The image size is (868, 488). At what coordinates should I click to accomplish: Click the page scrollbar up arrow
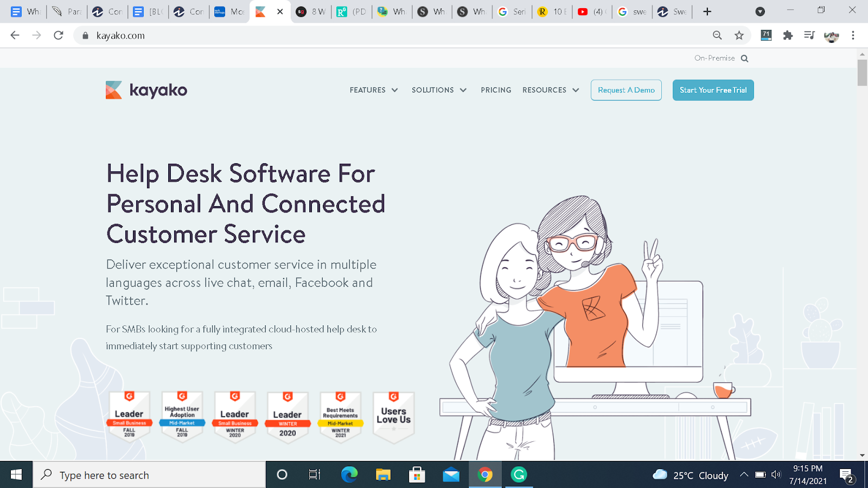coord(862,54)
